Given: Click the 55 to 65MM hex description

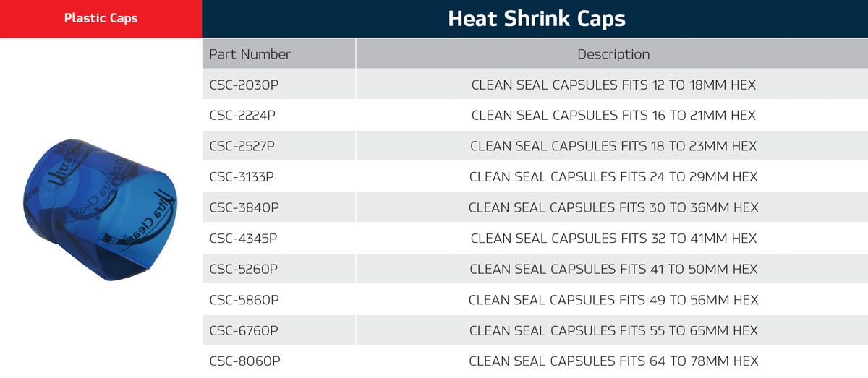Looking at the screenshot, I should coord(613,330).
